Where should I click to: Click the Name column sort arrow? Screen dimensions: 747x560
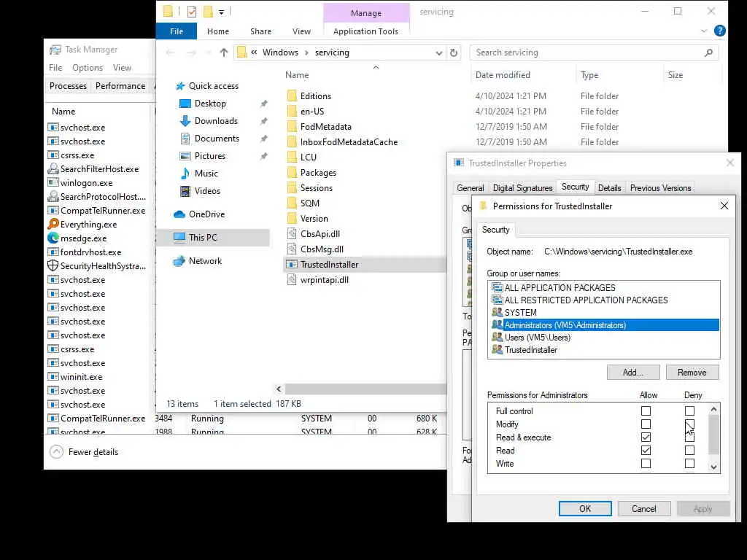pos(376,68)
